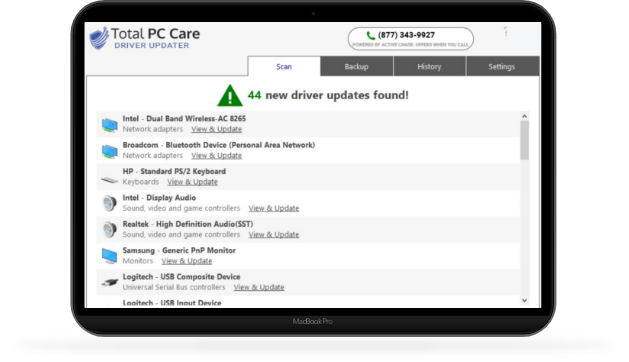Select the HP - Standard PS/2 Keyboard title
The width and height of the screenshot is (629, 362).
174,171
